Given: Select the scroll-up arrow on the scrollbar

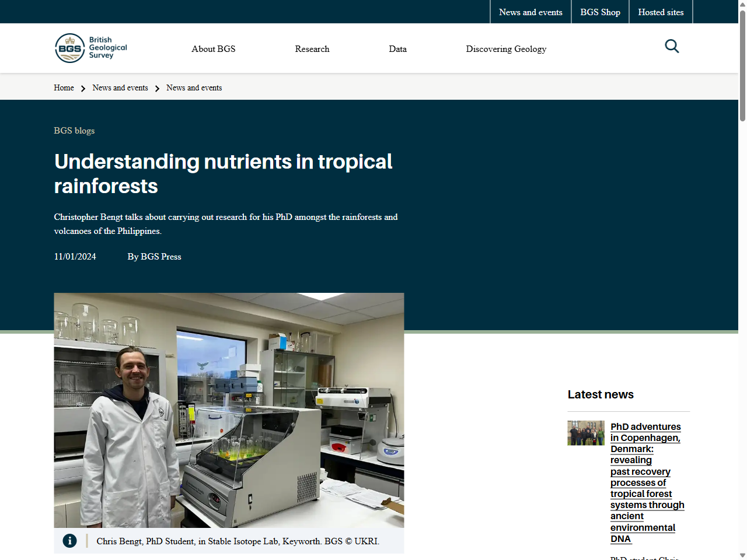Looking at the screenshot, I should tap(742, 4).
